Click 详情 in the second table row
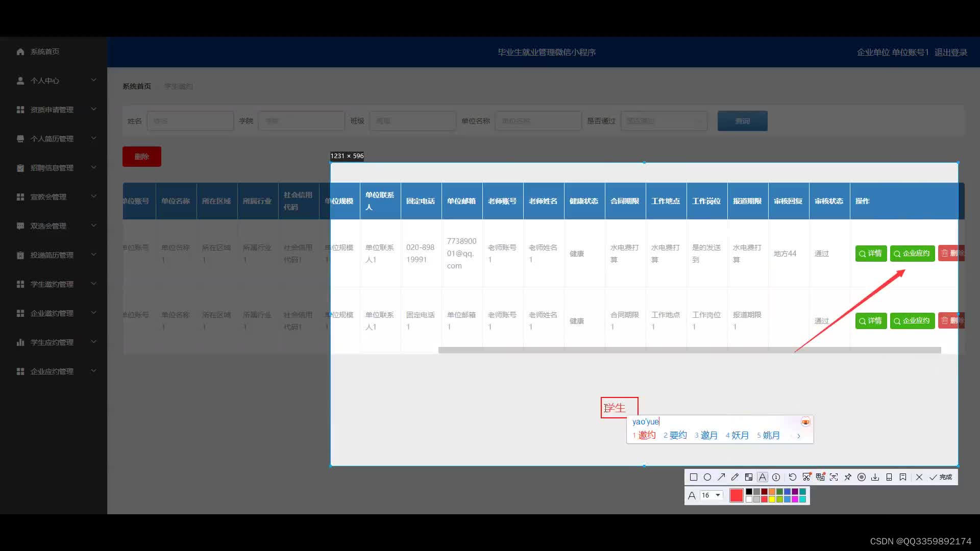Screen dimensions: 980x551 [x=871, y=321]
